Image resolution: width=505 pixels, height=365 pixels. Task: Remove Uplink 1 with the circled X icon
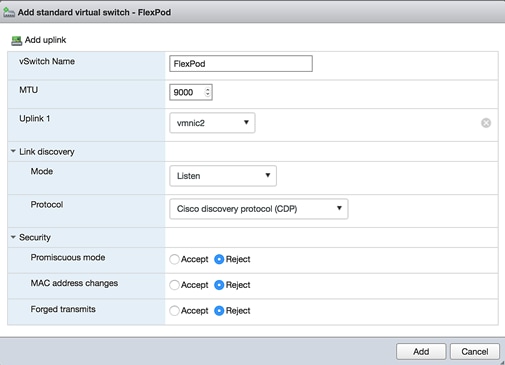486,123
